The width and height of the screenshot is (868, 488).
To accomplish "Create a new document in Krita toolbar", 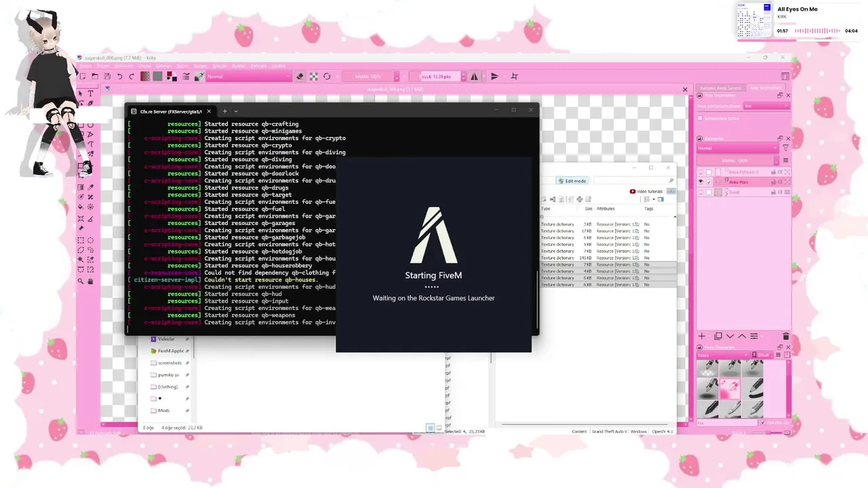I will 83,76.
